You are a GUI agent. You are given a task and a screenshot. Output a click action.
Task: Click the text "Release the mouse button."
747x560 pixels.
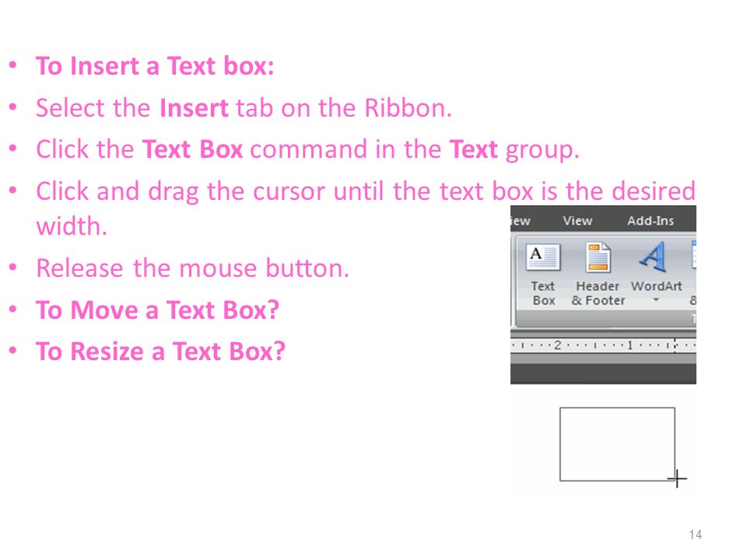(x=193, y=268)
